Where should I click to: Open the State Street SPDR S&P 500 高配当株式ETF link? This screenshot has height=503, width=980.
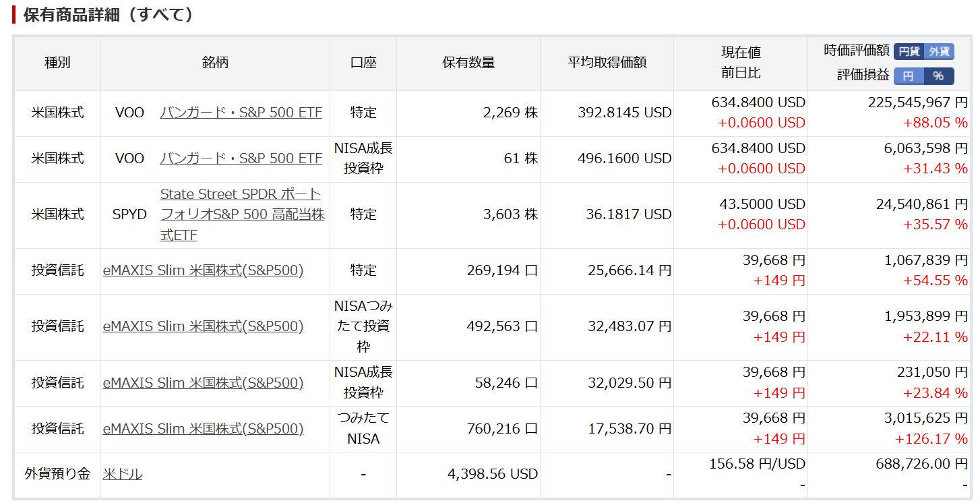click(x=241, y=214)
